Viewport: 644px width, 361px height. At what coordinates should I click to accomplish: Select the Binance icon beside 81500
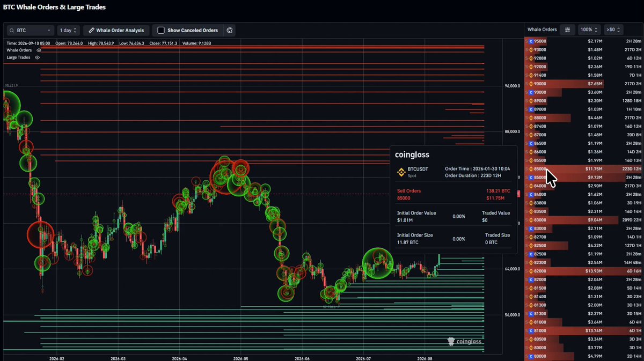coord(531,288)
